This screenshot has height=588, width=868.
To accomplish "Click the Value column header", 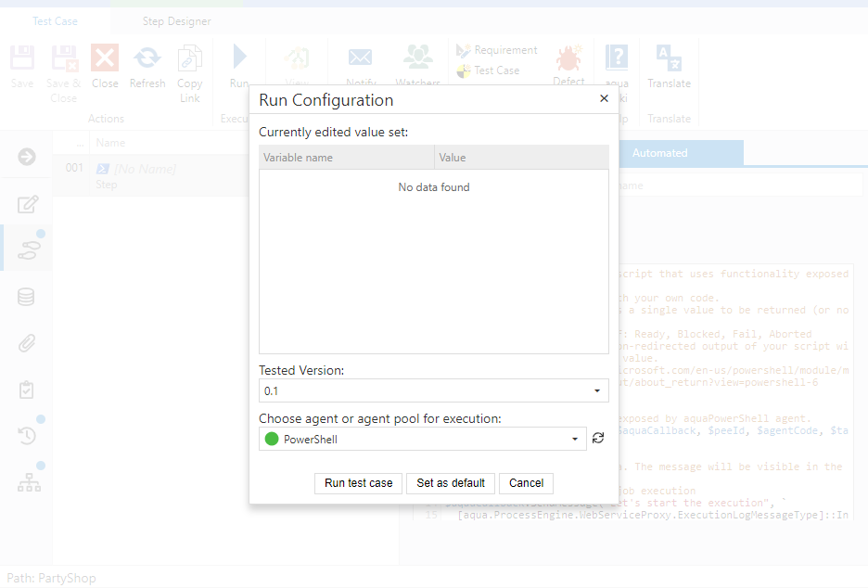I will tap(521, 158).
